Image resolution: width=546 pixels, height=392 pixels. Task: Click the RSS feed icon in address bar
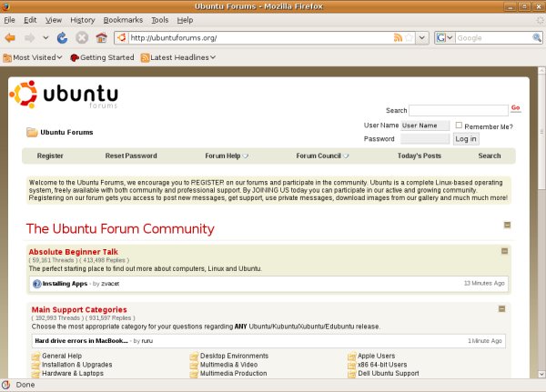[398, 38]
